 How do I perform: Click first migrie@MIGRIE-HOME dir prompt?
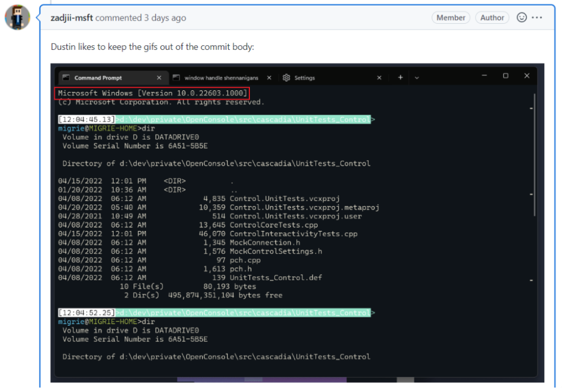click(107, 128)
